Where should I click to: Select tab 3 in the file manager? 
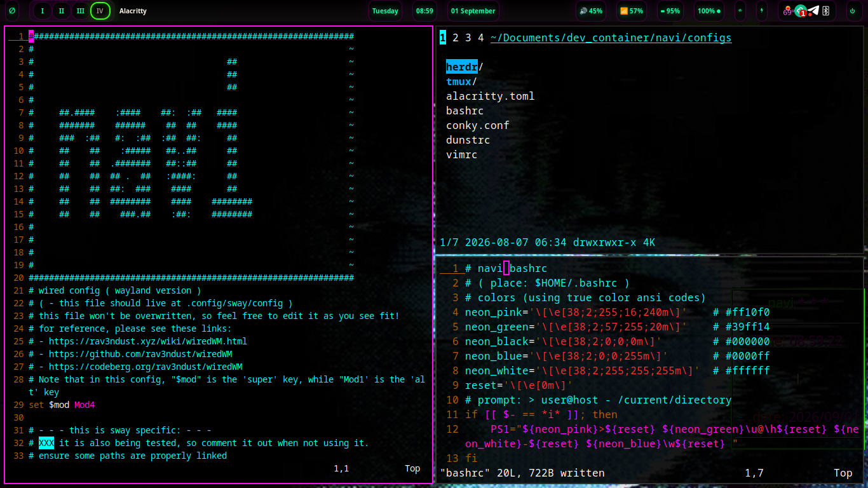(468, 37)
